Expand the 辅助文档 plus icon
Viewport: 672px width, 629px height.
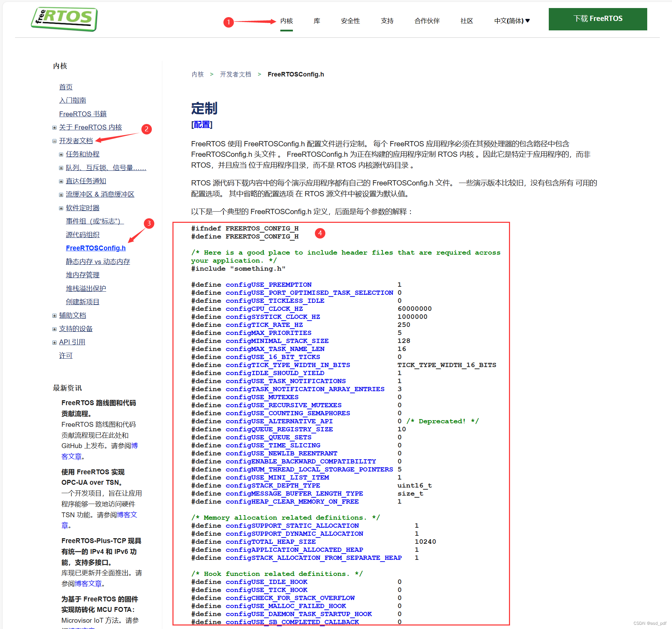click(54, 316)
